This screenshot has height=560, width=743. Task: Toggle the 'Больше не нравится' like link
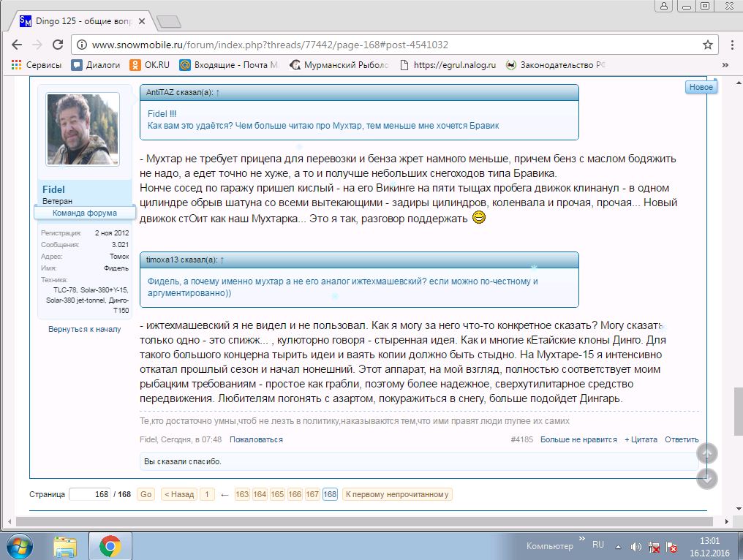(x=568, y=439)
